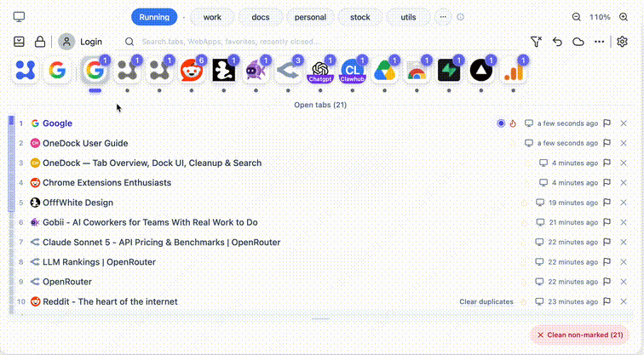
Task: Switch to the stock workspace tab
Action: point(359,17)
